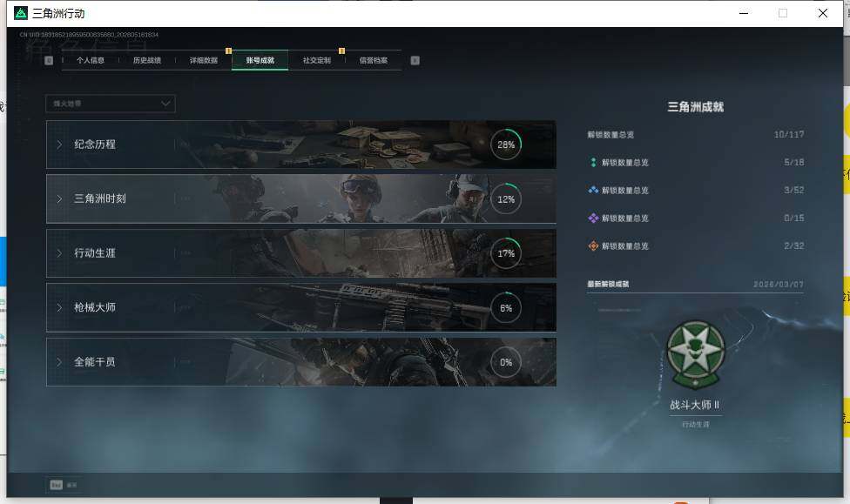The height and width of the screenshot is (504, 850).
Task: Click the 17% progress ring on 行动生涯
Action: coord(506,253)
